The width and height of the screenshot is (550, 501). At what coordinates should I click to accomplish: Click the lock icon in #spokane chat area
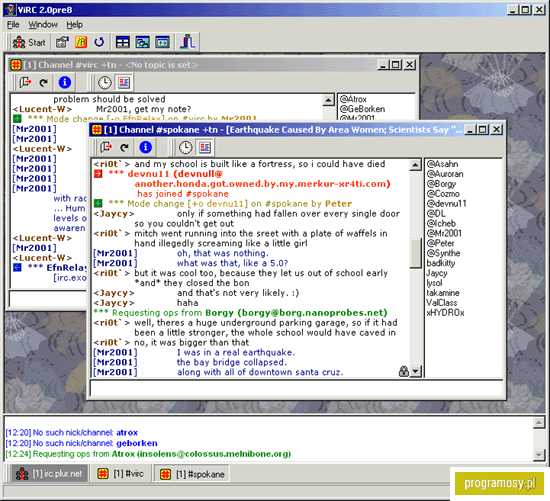click(404, 372)
